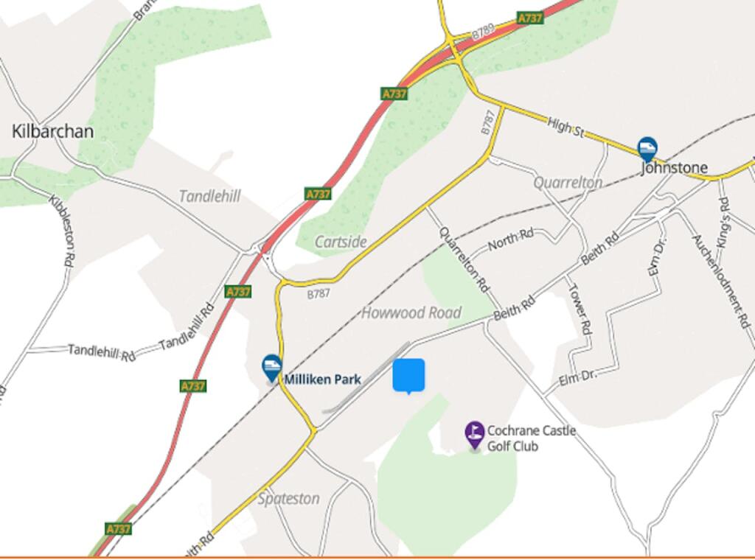Select the Auchenlodment Rd label

tap(721, 282)
